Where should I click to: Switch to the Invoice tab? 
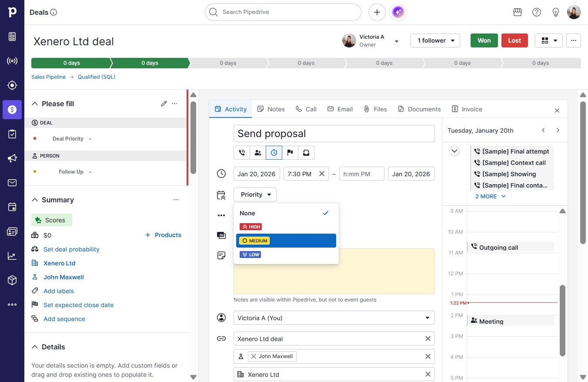point(467,109)
